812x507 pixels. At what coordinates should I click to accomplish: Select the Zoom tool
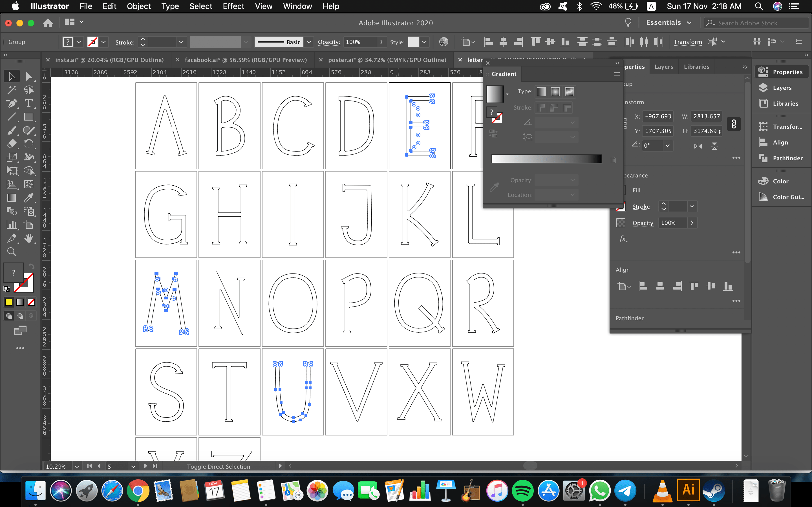pos(12,252)
